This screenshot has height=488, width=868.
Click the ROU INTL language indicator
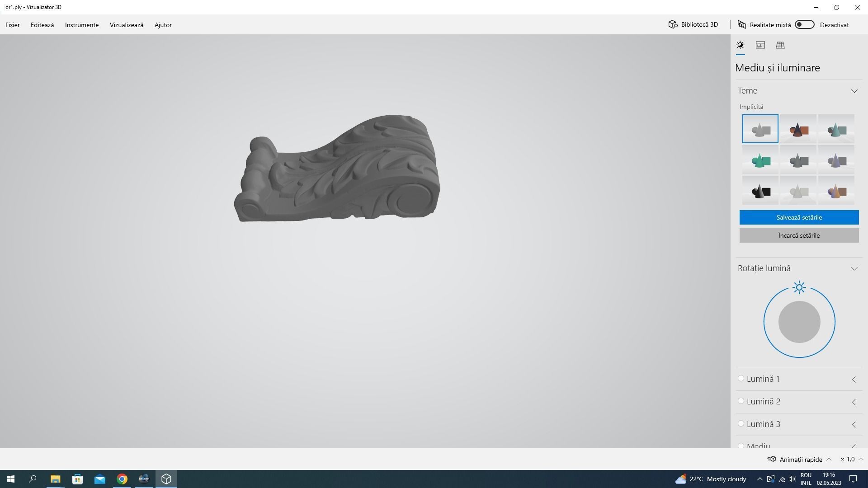(806, 479)
